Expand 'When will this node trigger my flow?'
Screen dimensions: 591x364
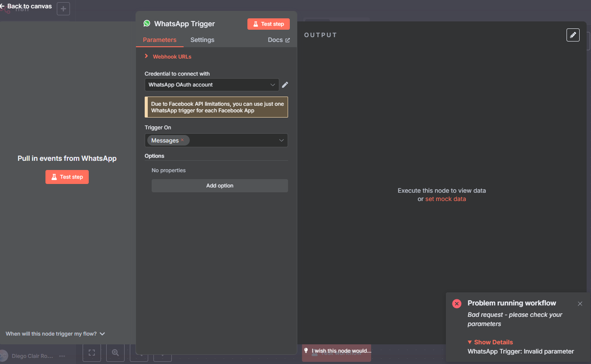point(56,334)
